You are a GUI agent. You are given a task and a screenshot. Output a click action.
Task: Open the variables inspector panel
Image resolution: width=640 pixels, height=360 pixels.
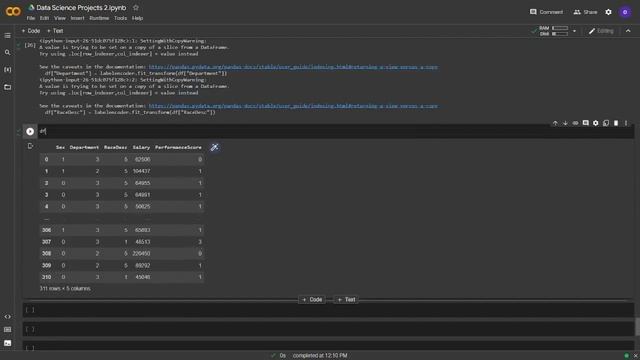[x=7, y=70]
